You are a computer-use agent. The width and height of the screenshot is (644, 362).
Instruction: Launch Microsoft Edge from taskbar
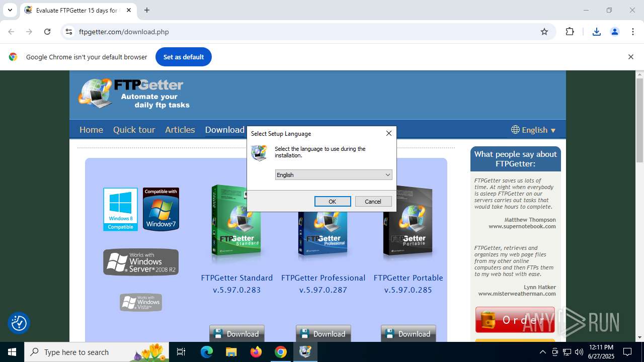point(207,352)
